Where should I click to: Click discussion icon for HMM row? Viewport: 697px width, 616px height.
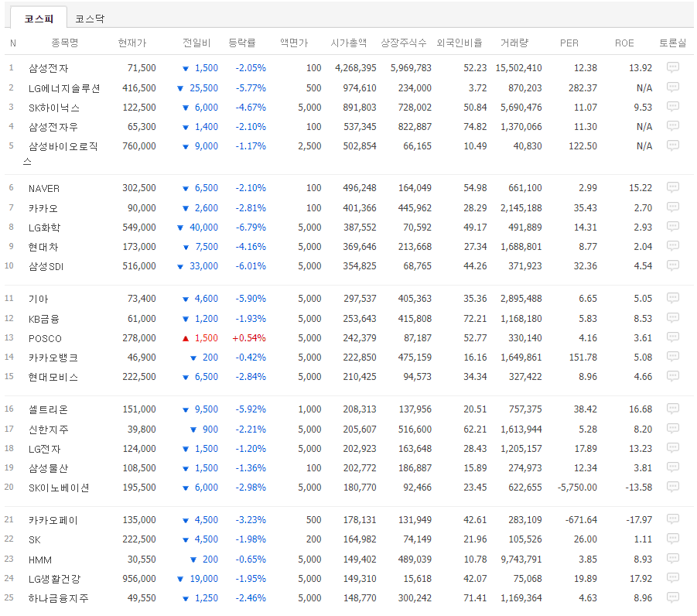pyautogui.click(x=672, y=559)
